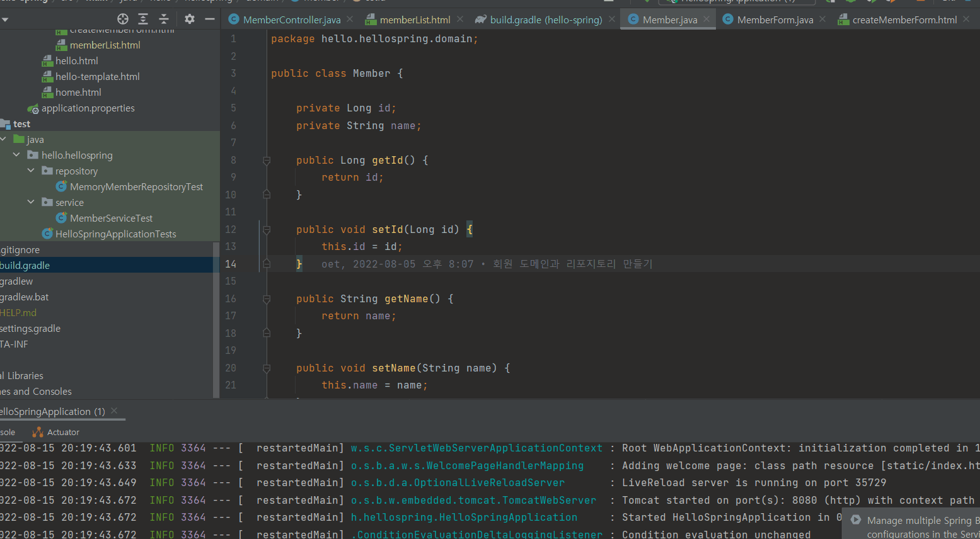Close the HelloSpringApplication (1) run tab
Viewport: 980px width, 539px height.
coord(114,411)
